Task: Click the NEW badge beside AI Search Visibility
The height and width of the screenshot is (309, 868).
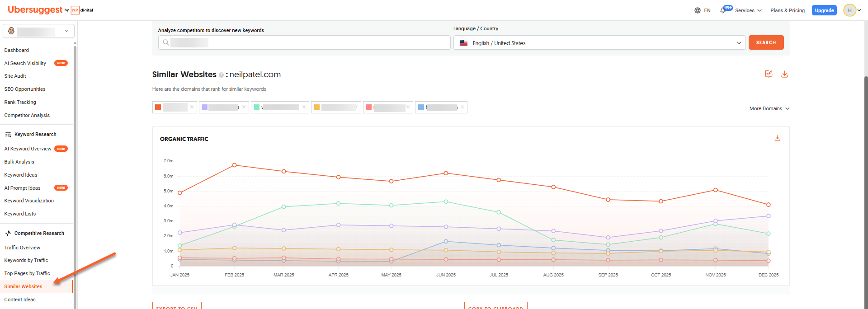Action: point(61,63)
